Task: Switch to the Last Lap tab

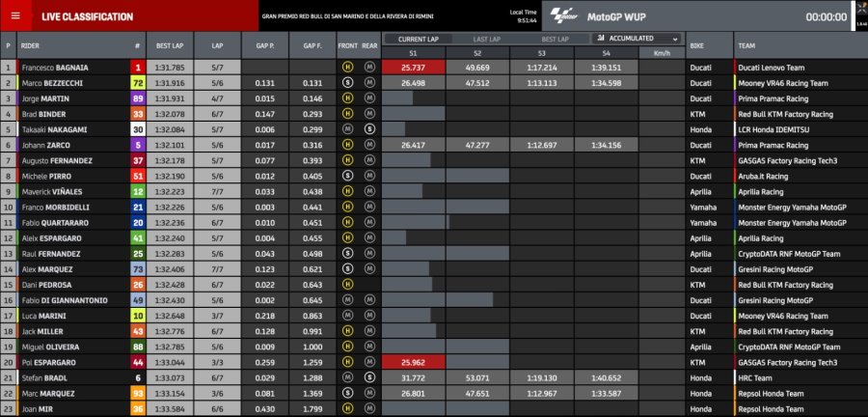Action: (x=487, y=40)
